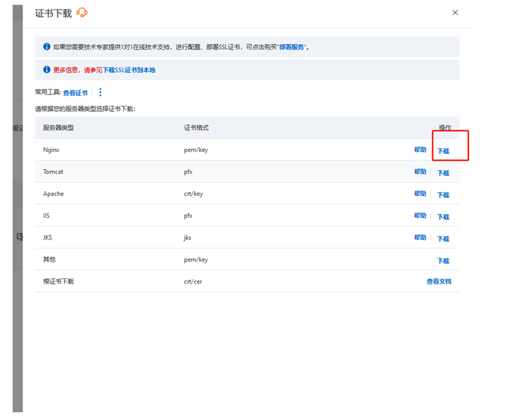The height and width of the screenshot is (420, 532).
Task: Download the Apache crt/key certificate
Action: pos(443,195)
